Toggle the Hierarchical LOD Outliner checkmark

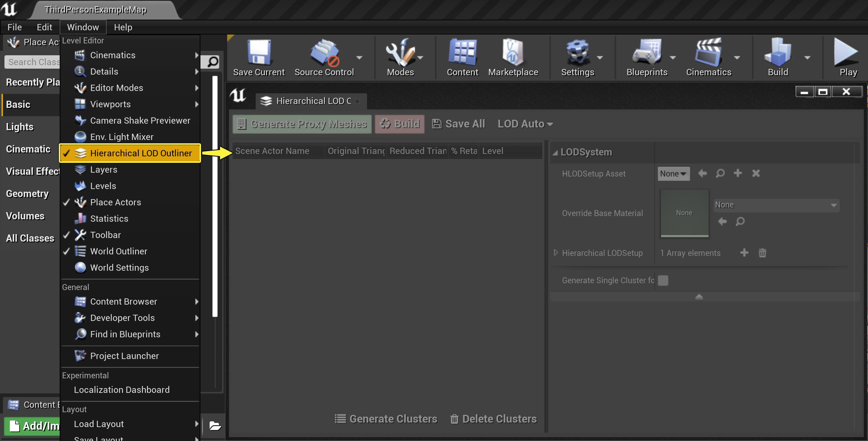coord(67,153)
